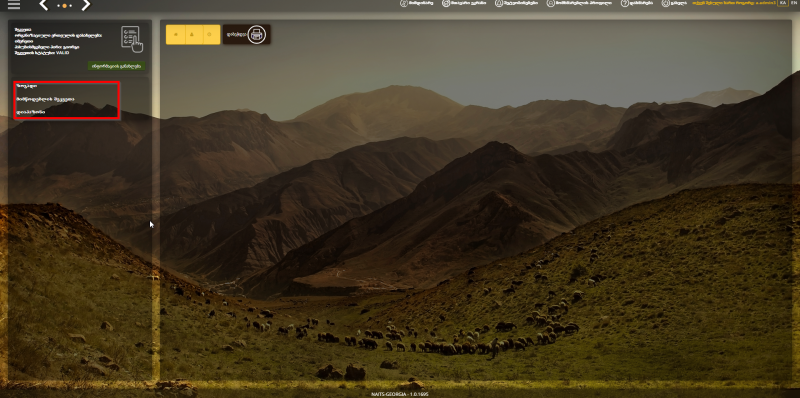
Task: Open the first top navigation menu item
Action: pyautogui.click(x=417, y=3)
